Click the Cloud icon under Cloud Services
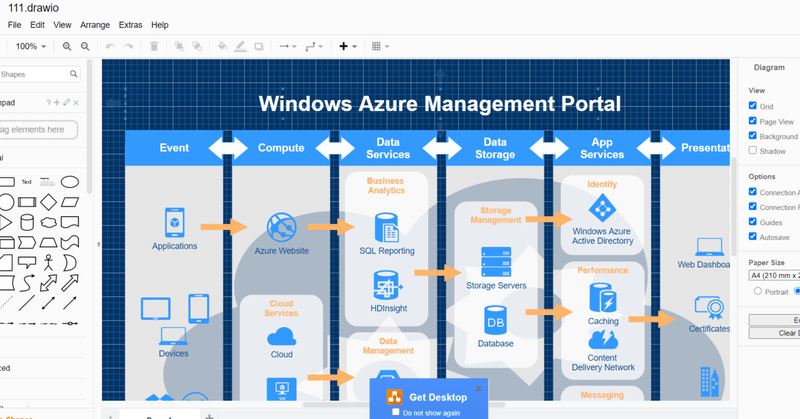800x419 pixels. tap(282, 337)
